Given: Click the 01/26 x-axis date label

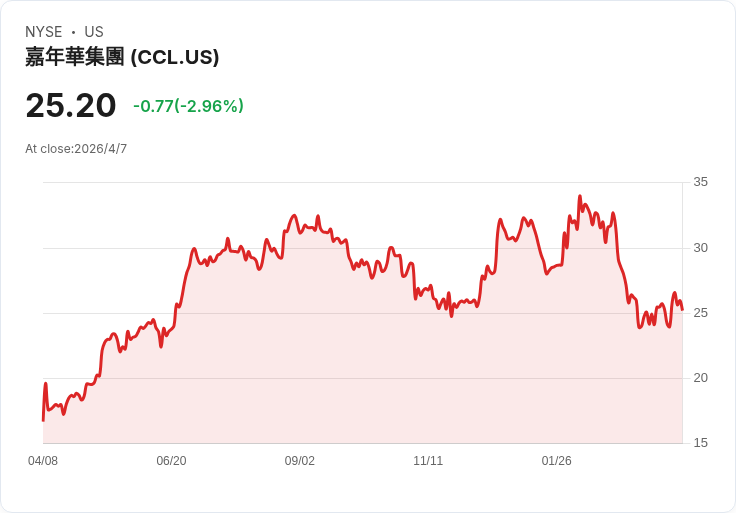Looking at the screenshot, I should [x=557, y=461].
